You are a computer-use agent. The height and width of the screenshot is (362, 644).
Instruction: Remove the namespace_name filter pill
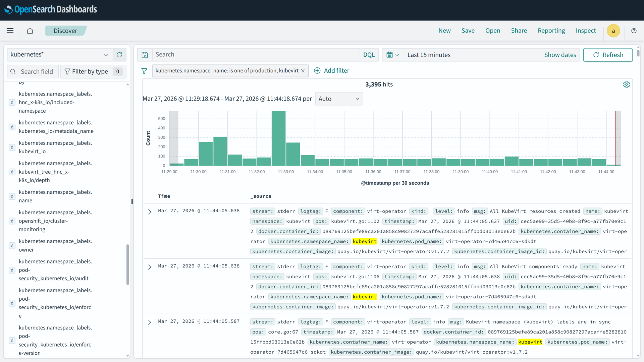point(303,71)
